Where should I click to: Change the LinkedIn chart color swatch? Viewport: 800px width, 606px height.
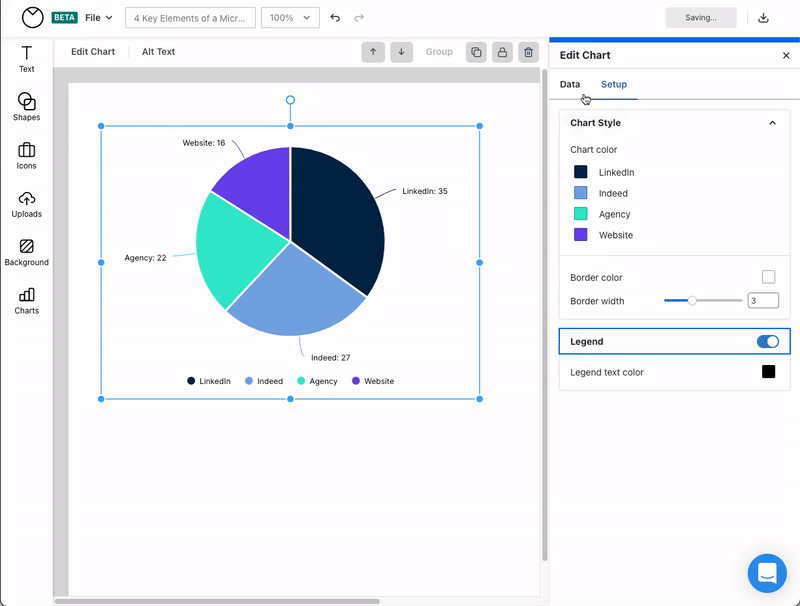581,171
